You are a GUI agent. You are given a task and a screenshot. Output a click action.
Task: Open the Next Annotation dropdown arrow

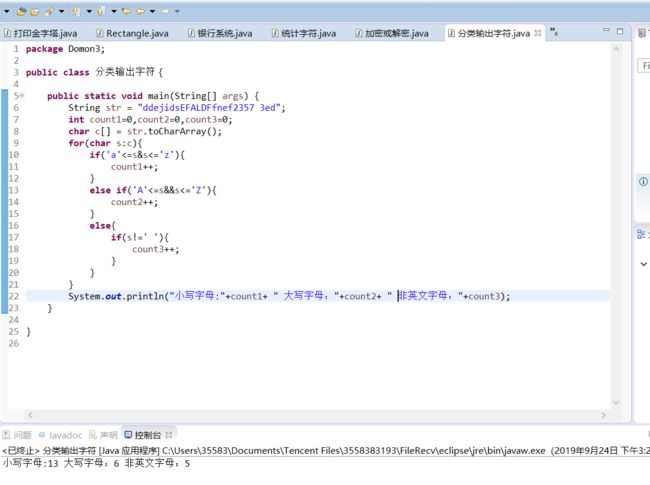point(89,12)
